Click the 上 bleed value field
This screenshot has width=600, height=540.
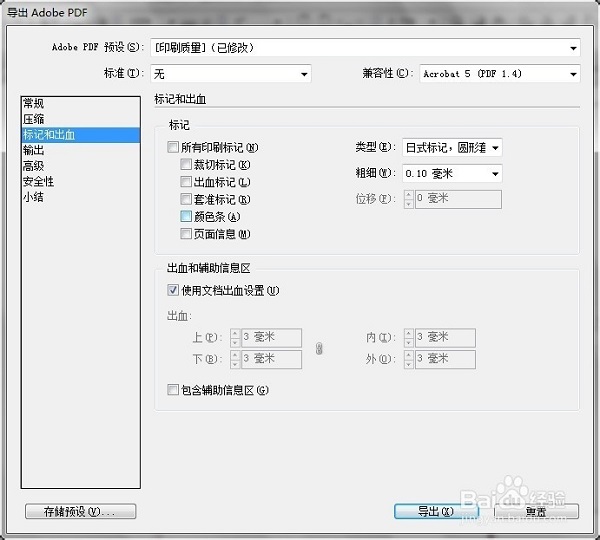(271, 338)
